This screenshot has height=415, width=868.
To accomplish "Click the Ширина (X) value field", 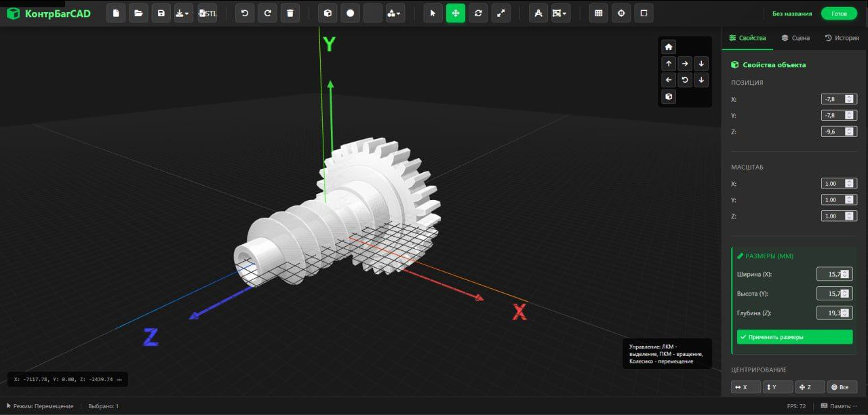I will (834, 274).
